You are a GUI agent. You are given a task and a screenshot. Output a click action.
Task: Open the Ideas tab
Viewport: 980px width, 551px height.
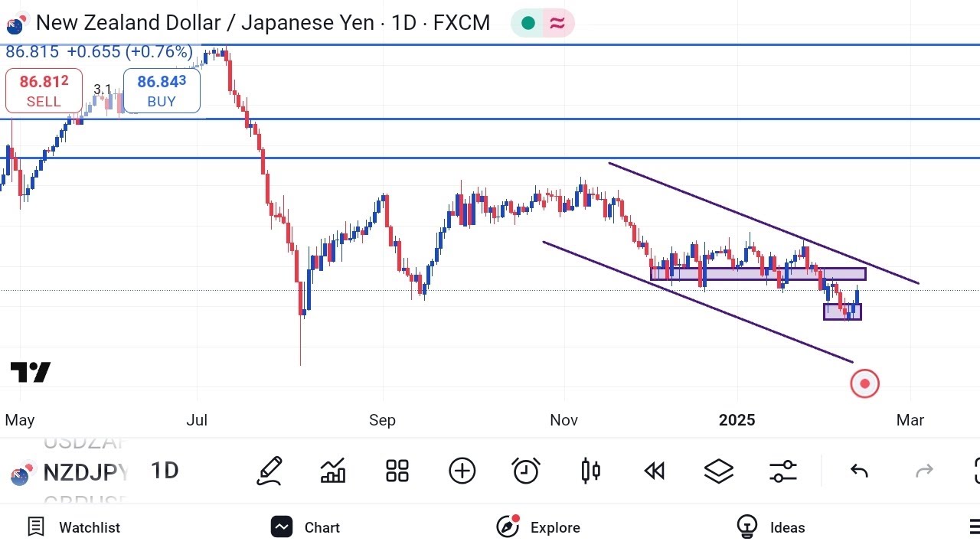[x=771, y=527]
